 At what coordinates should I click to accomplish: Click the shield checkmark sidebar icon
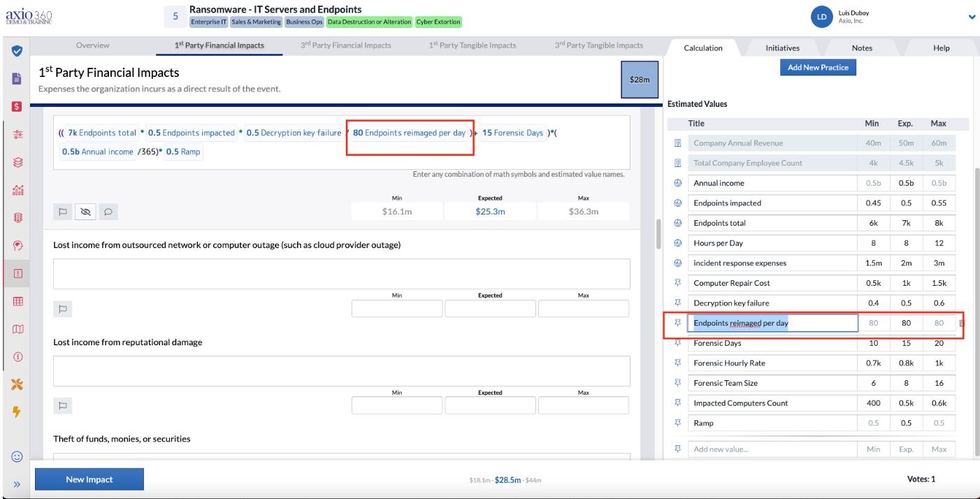coord(17,51)
